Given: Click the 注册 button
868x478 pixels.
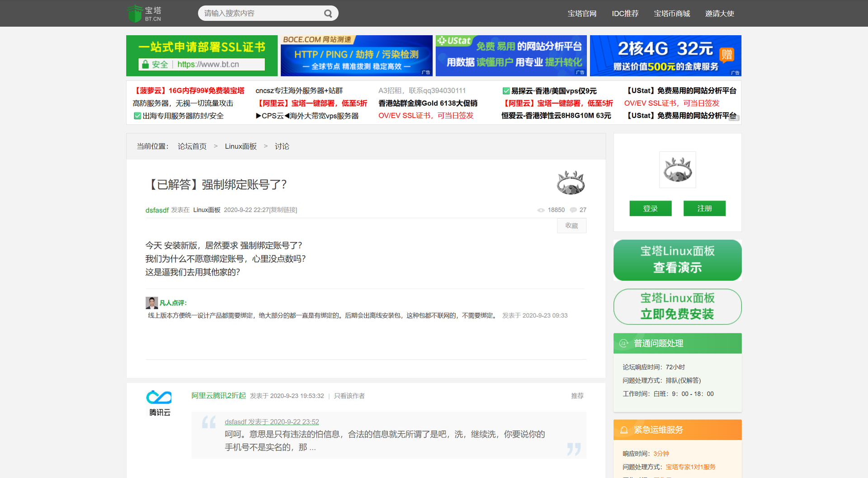Looking at the screenshot, I should (x=704, y=208).
